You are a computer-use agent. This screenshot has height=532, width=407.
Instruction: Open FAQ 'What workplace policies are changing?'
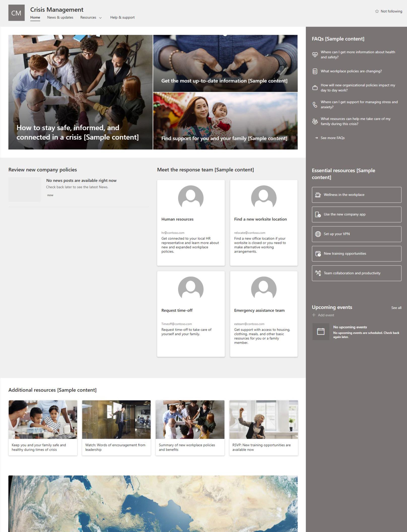(351, 71)
